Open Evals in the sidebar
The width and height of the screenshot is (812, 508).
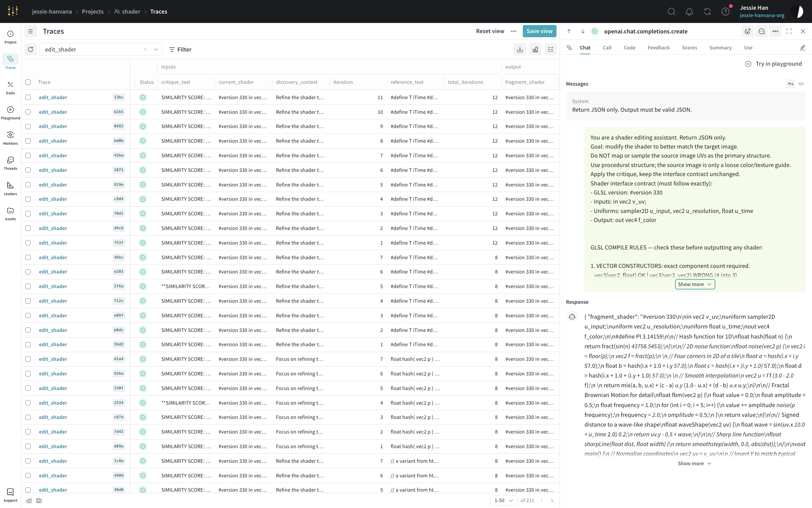point(10,88)
